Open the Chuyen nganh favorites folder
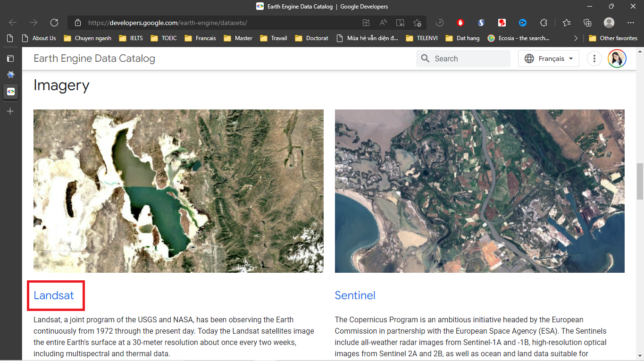Image resolution: width=644 pixels, height=361 pixels. pyautogui.click(x=87, y=38)
